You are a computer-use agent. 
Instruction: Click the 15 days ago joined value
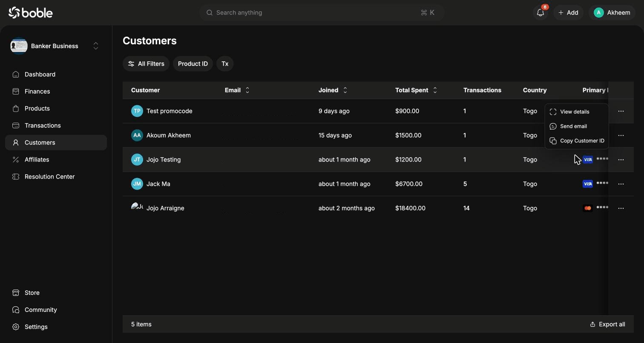pos(335,135)
